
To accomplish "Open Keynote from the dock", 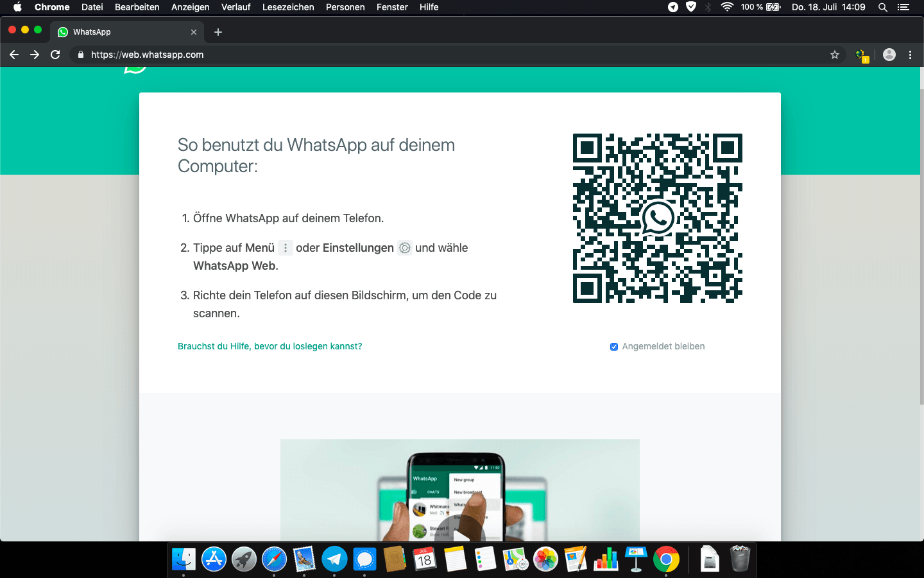I will [x=636, y=559].
